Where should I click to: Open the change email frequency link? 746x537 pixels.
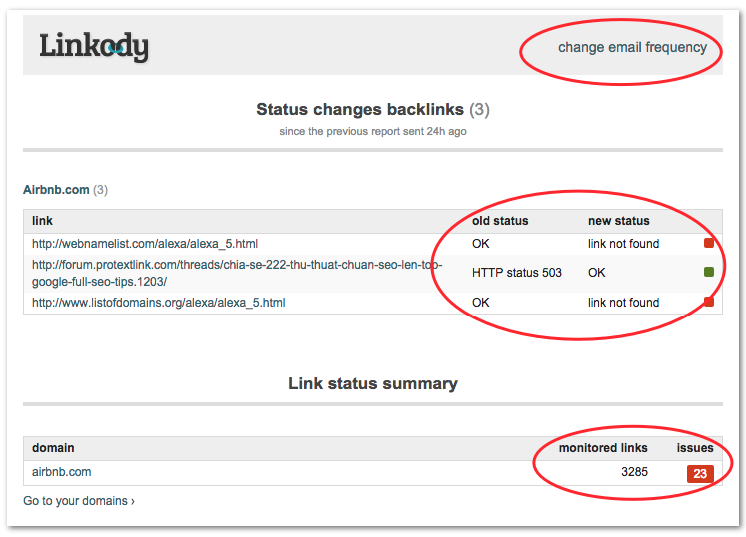pyautogui.click(x=632, y=47)
